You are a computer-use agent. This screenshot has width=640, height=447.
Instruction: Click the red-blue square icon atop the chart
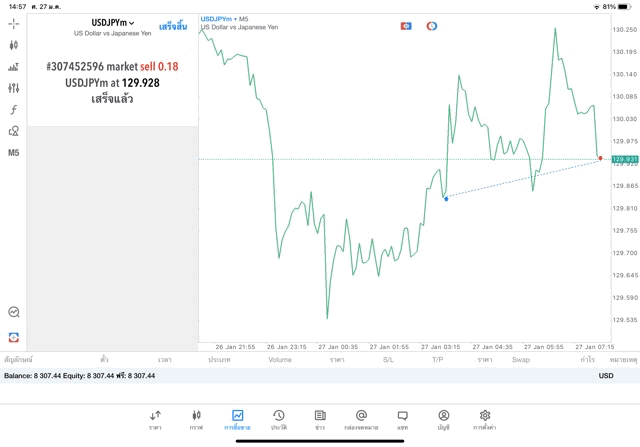(406, 26)
